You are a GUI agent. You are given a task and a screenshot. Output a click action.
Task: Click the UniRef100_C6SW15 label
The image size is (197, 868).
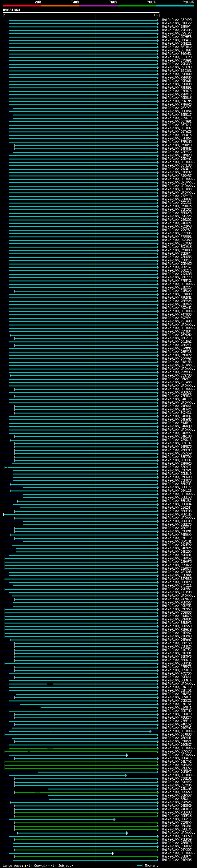click(x=177, y=135)
